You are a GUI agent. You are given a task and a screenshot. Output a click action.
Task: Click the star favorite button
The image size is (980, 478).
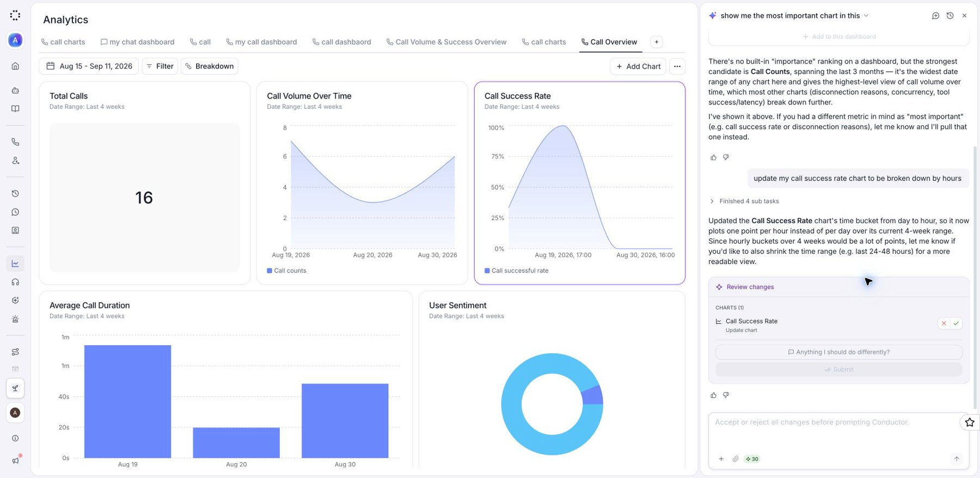point(969,422)
